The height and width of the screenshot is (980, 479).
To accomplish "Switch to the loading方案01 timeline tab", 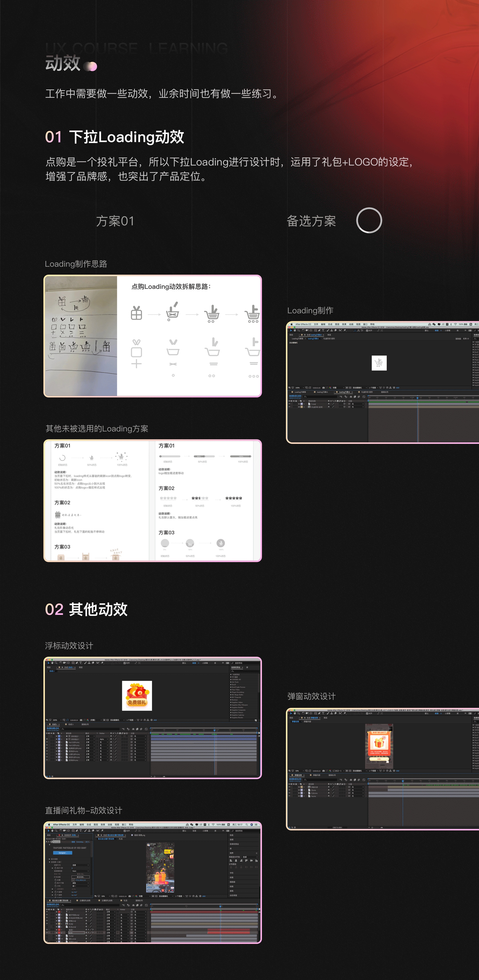I will 323,392.
